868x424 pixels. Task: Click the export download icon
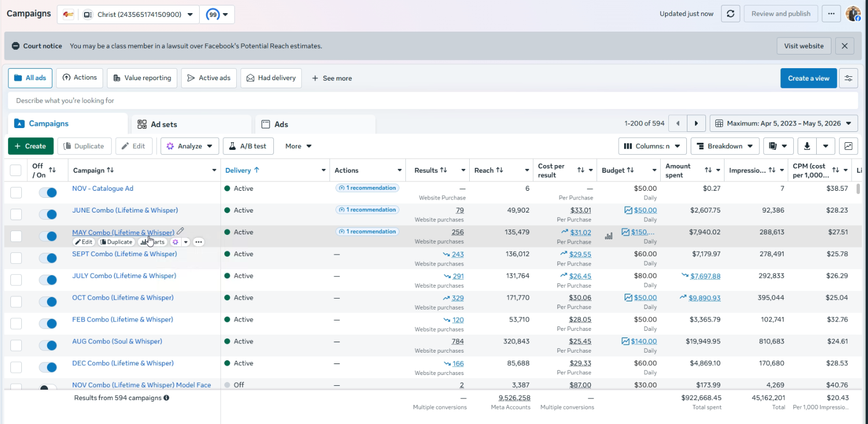point(807,146)
